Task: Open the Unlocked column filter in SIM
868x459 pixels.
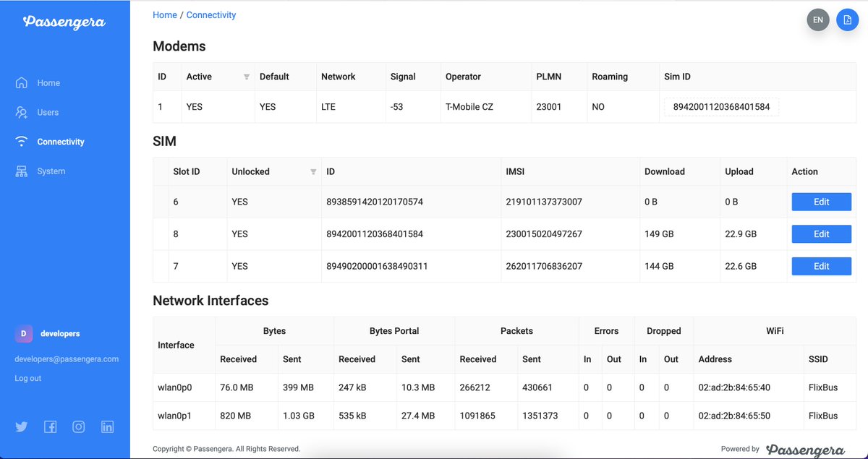Action: click(313, 172)
